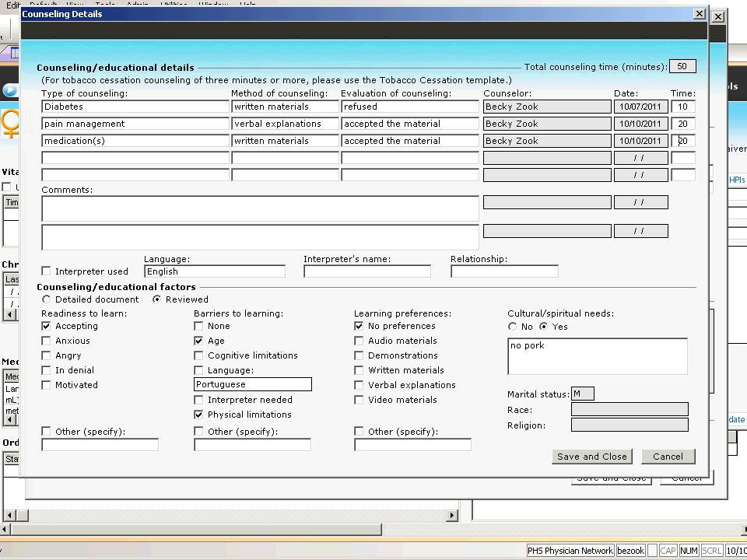Tick the Cognitive limitations checkbox
747x560 pixels.
coord(198,355)
